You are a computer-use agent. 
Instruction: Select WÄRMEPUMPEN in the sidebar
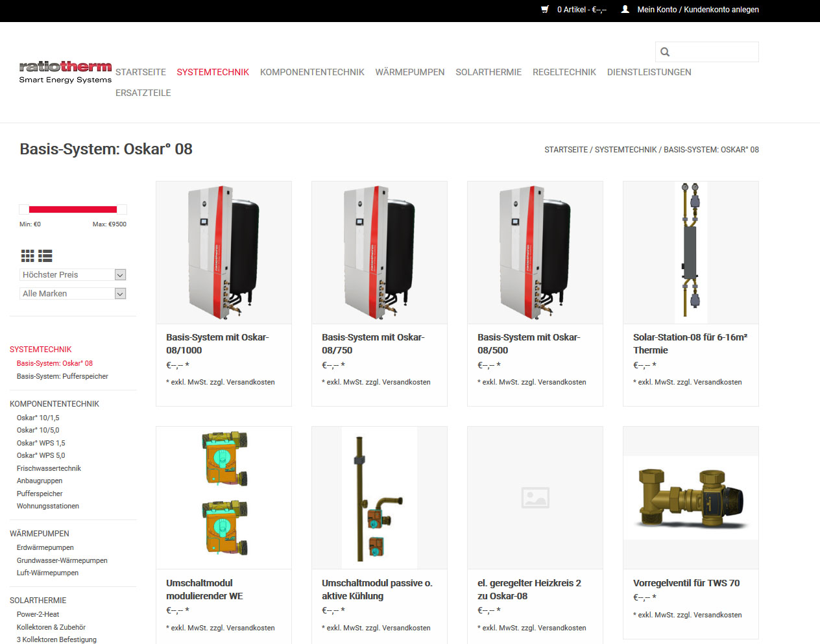click(40, 534)
